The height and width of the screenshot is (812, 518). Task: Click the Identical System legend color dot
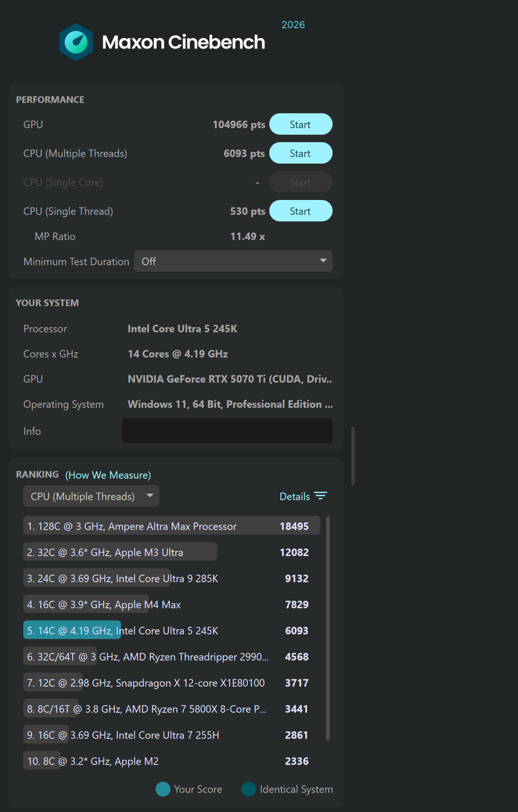[x=249, y=789]
